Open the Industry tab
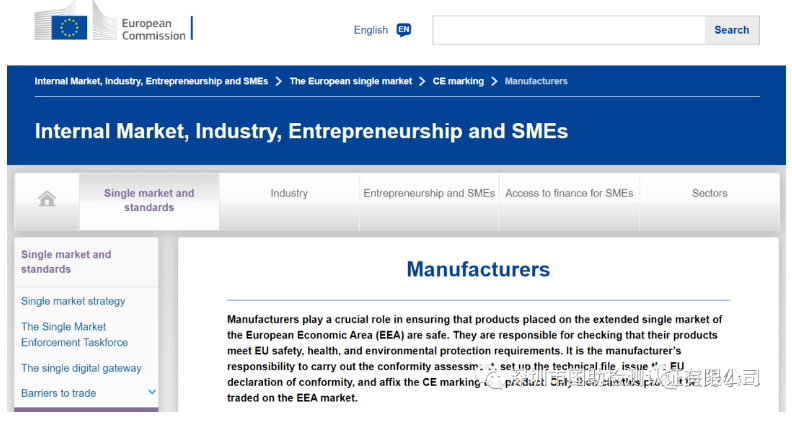The width and height of the screenshot is (792, 433). click(289, 193)
